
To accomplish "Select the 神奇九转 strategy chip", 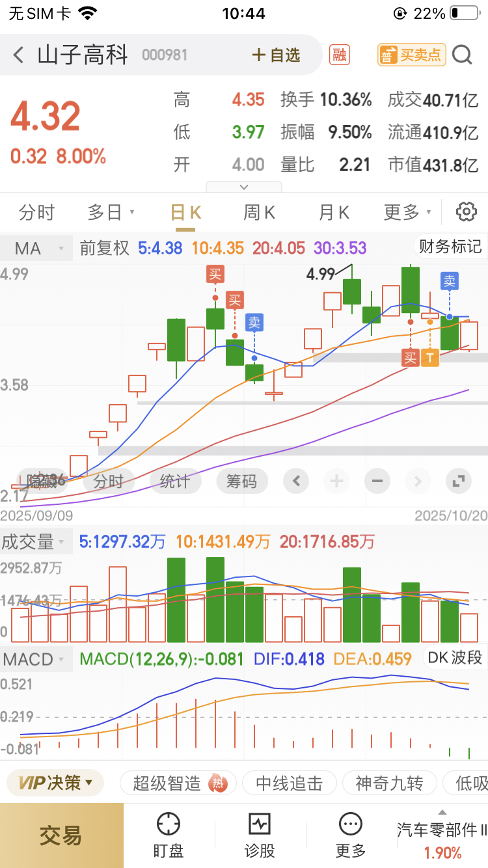I will 388,783.
